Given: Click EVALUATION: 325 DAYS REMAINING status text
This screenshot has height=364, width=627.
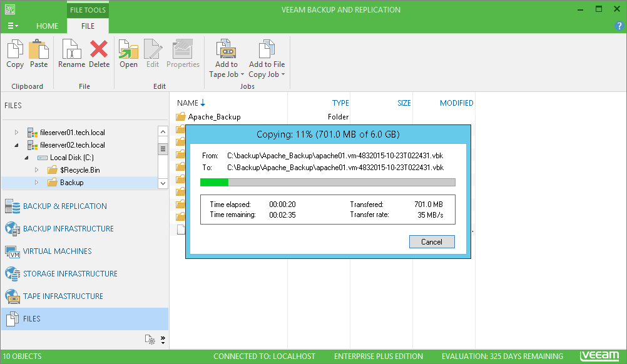Looking at the screenshot, I should point(502,356).
